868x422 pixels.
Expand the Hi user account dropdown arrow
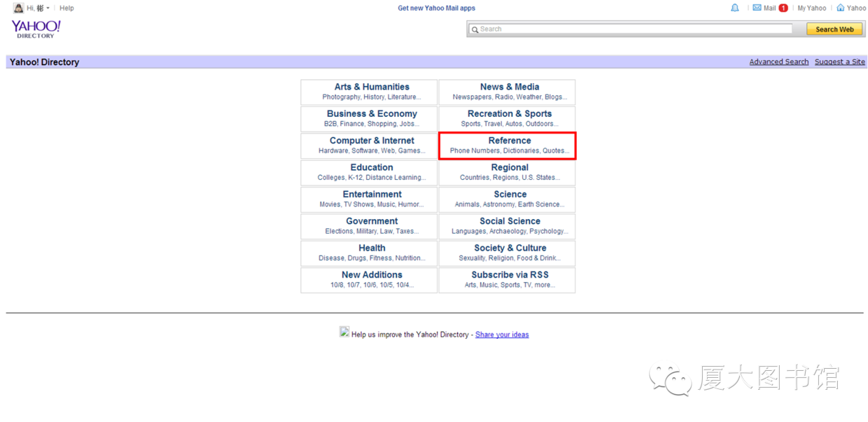(48, 8)
